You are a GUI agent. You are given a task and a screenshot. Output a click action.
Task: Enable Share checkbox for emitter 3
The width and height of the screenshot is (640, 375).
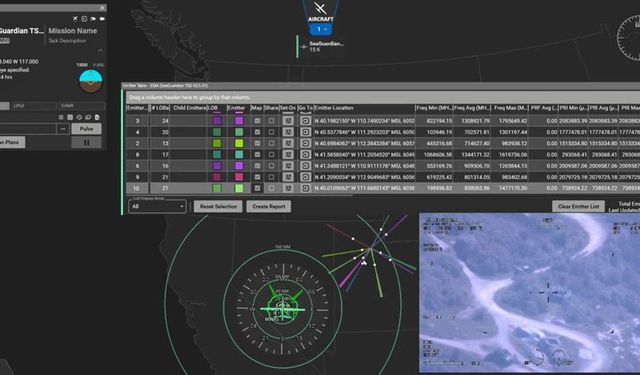271,121
